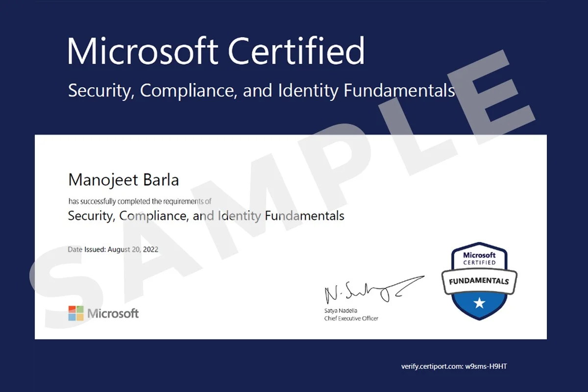588x392 pixels.
Task: Select the recipient name Manojeet Barla
Action: click(123, 180)
